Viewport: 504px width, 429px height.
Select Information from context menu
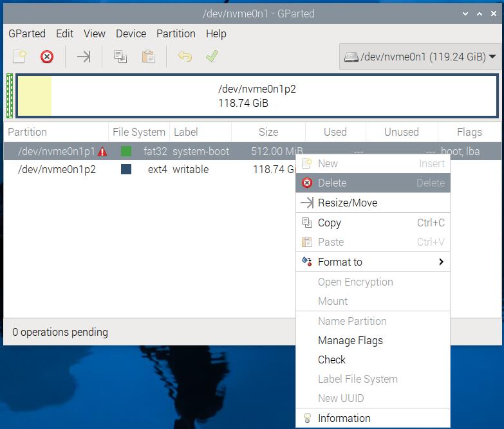373,418
